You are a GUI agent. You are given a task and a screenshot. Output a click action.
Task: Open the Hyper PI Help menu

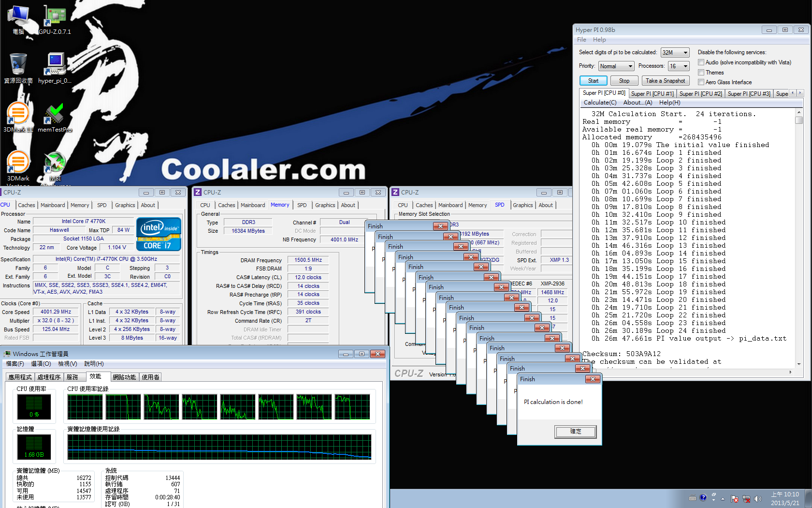click(x=599, y=40)
